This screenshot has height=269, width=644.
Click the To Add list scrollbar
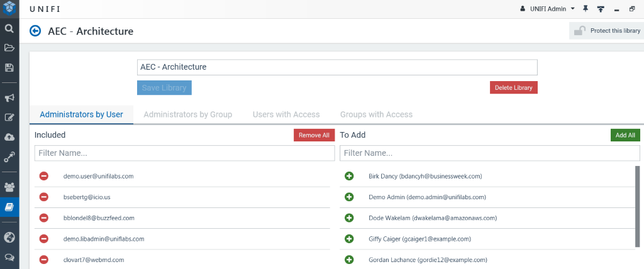(x=638, y=206)
